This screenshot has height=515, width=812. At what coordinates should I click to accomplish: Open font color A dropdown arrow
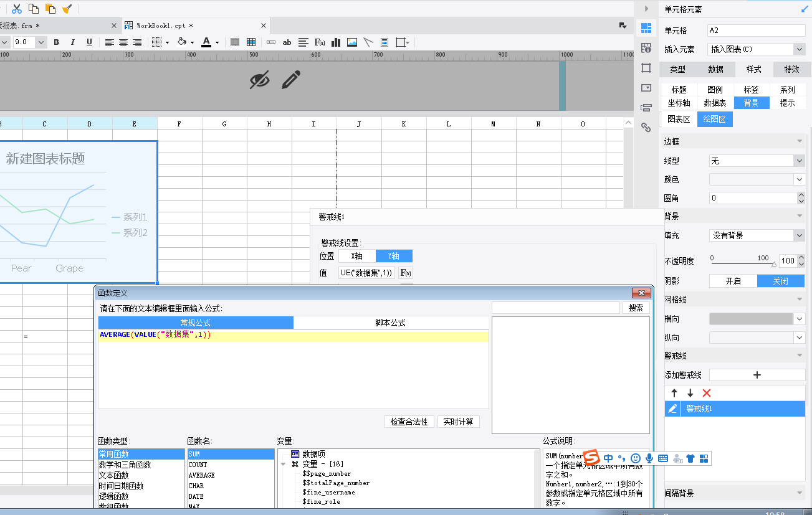(x=217, y=43)
